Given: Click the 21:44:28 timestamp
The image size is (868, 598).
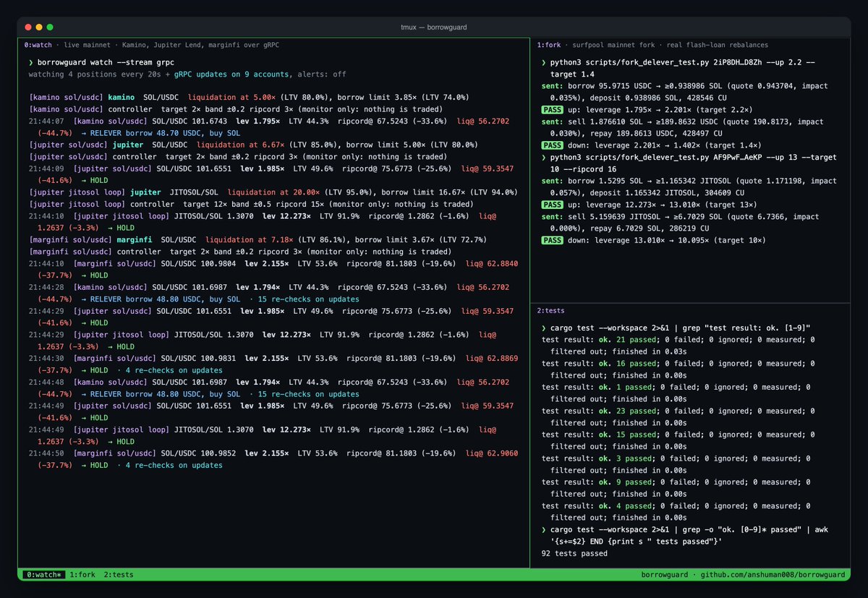Looking at the screenshot, I should [x=47, y=287].
